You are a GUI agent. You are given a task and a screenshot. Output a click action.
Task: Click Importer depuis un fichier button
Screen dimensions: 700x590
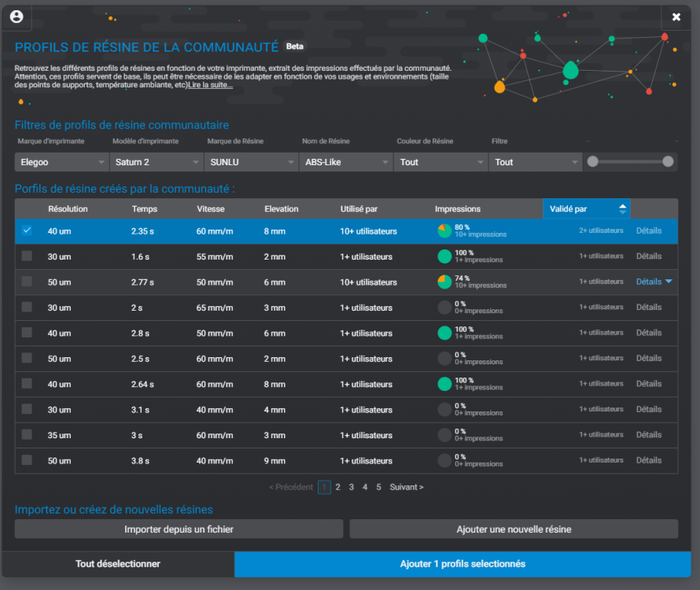pyautogui.click(x=179, y=529)
